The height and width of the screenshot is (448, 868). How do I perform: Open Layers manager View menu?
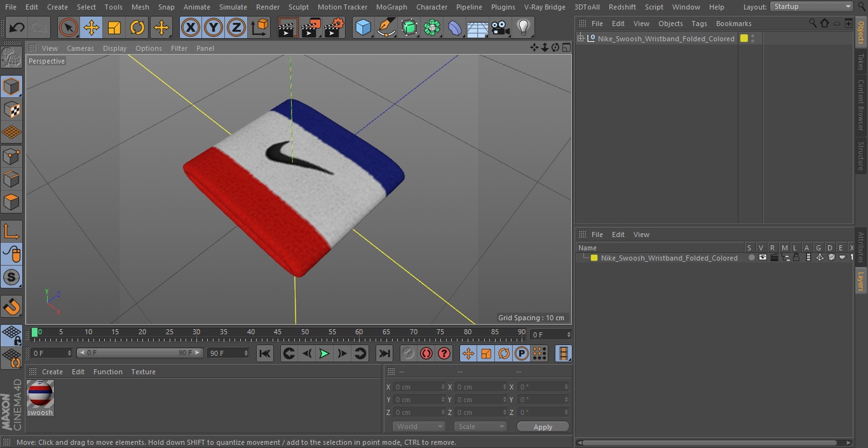641,234
